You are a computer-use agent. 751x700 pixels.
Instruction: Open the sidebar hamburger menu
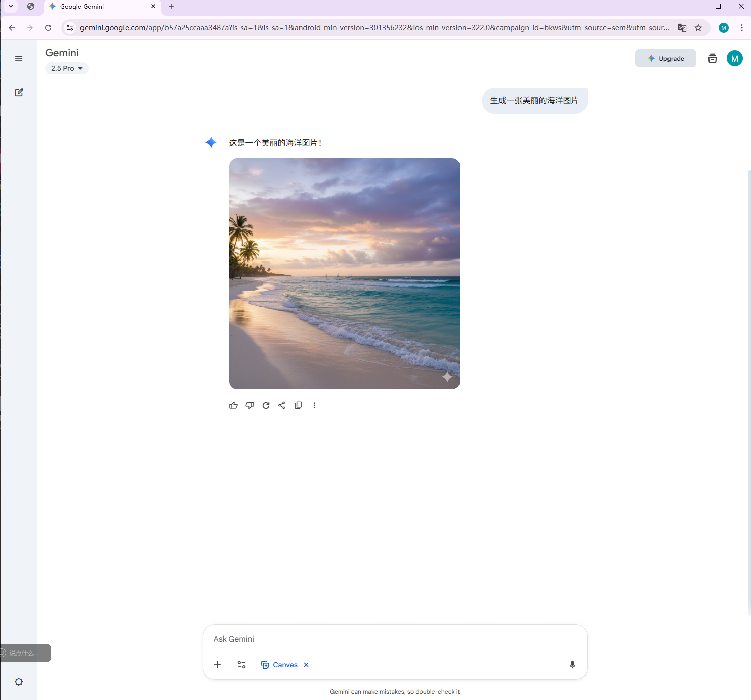click(19, 58)
